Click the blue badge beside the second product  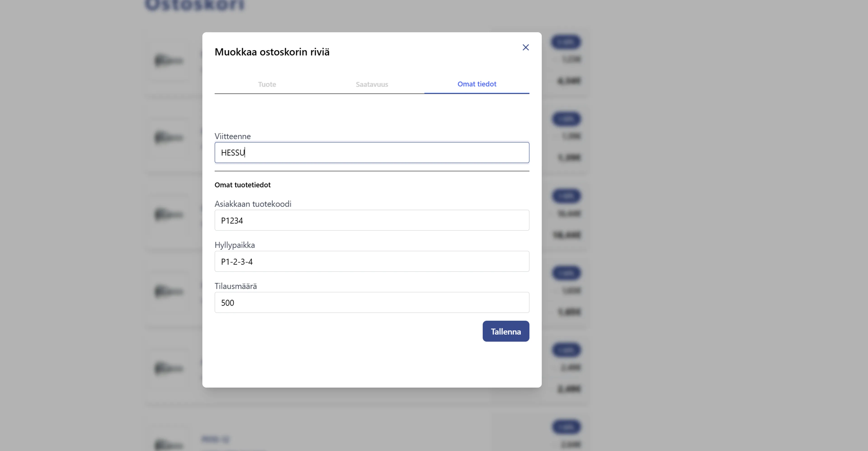[566, 119]
